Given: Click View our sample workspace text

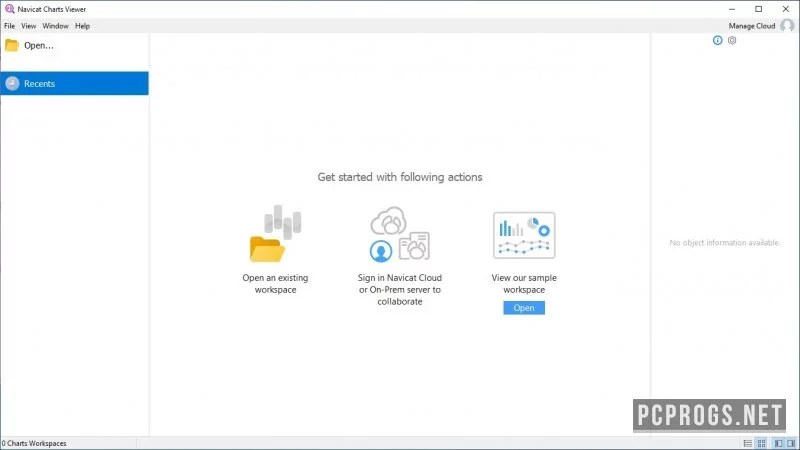Looking at the screenshot, I should point(524,284).
